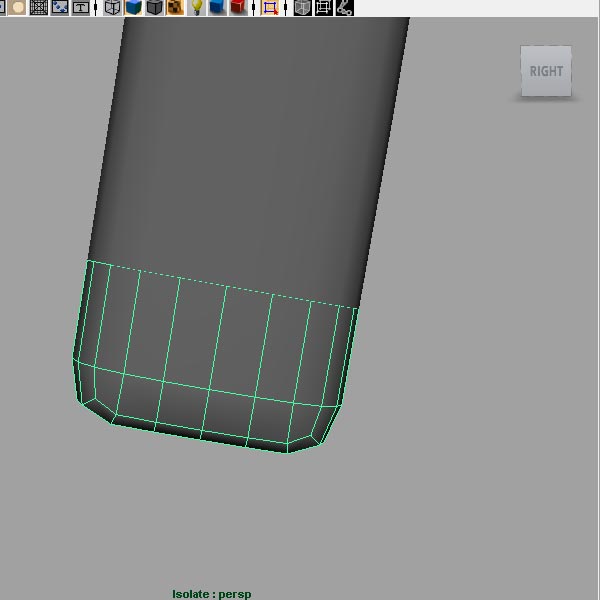The height and width of the screenshot is (600, 600).
Task: Toggle the Textured checker cube icon
Action: (175, 7)
